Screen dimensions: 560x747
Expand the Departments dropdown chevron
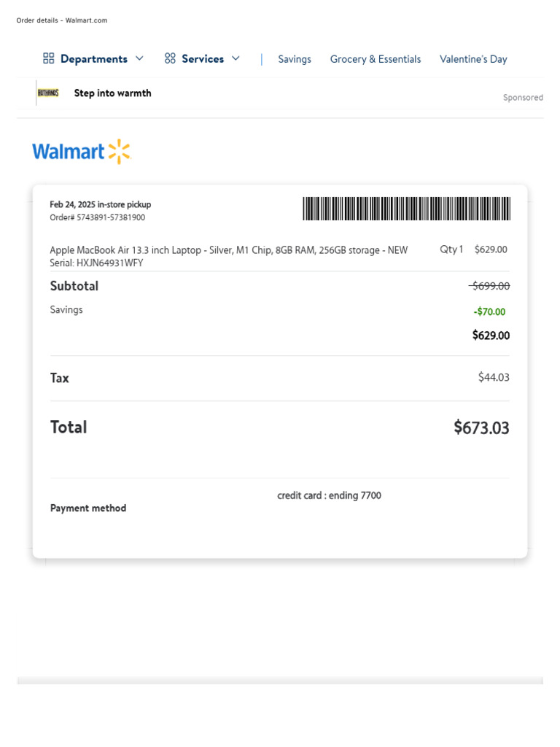(x=139, y=58)
